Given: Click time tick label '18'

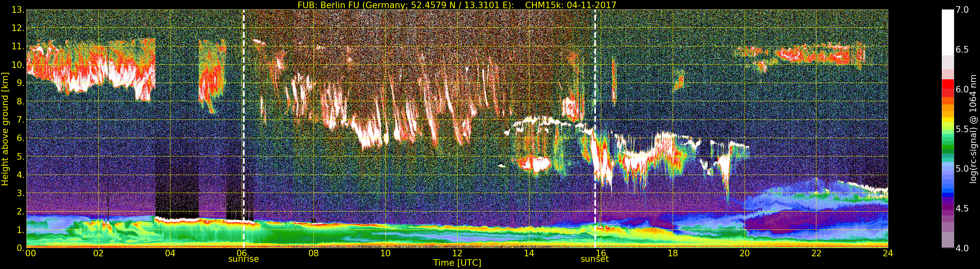Looking at the screenshot, I should [673, 253].
